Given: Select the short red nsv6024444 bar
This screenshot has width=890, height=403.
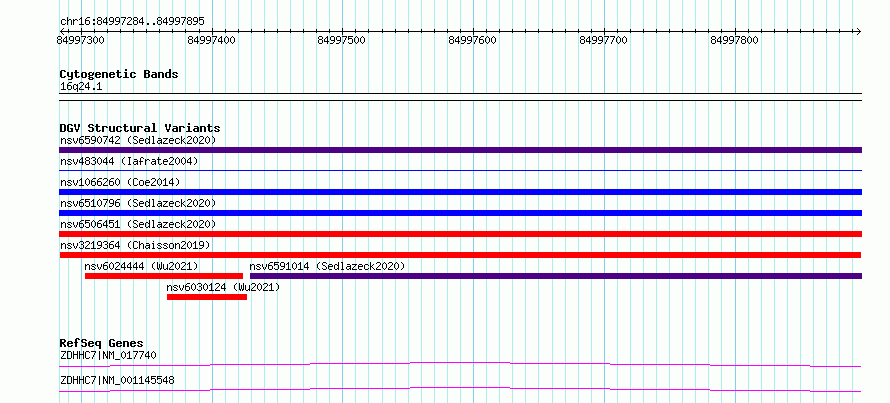Looking at the screenshot, I should coord(163,276).
